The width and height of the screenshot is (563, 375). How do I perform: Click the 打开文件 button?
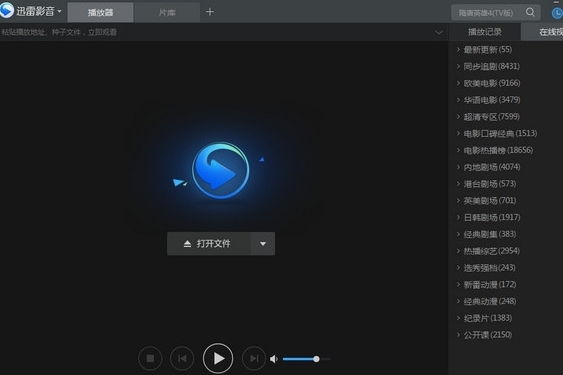209,244
